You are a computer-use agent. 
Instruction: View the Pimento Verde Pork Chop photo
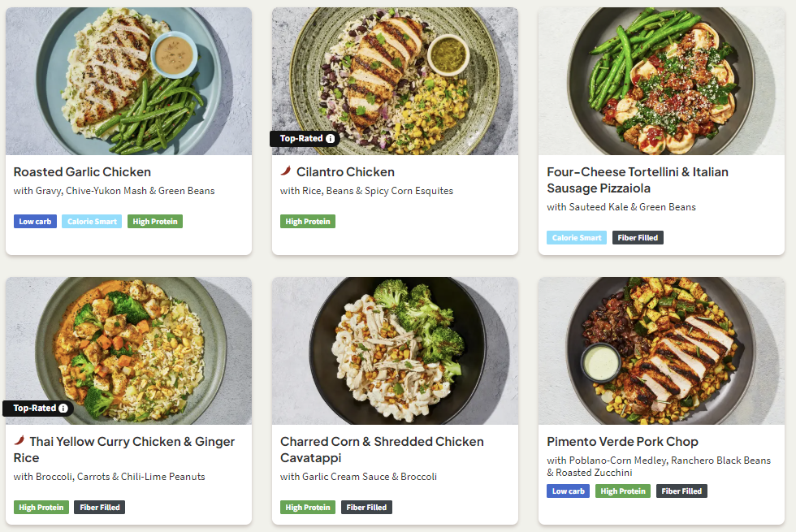(661, 351)
